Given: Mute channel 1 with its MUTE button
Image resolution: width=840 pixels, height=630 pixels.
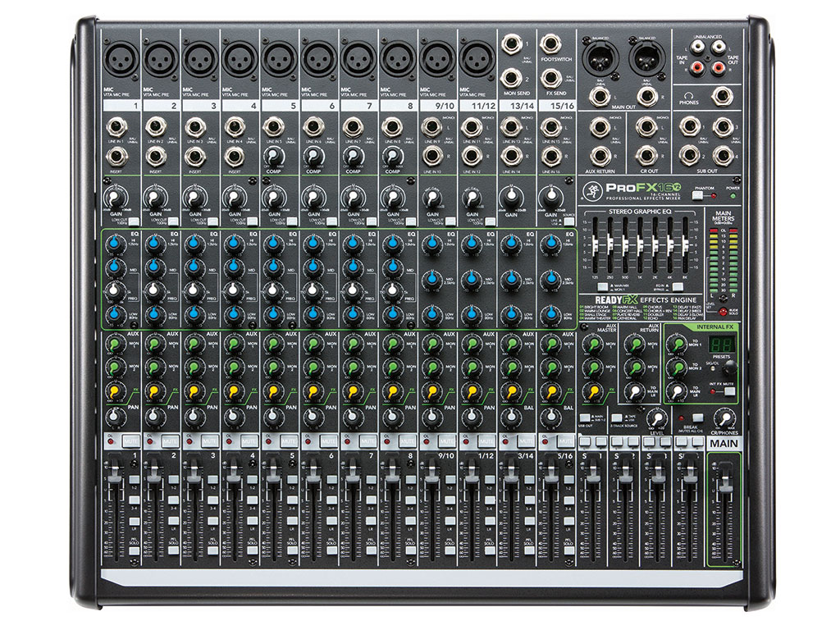Looking at the screenshot, I should [129, 441].
